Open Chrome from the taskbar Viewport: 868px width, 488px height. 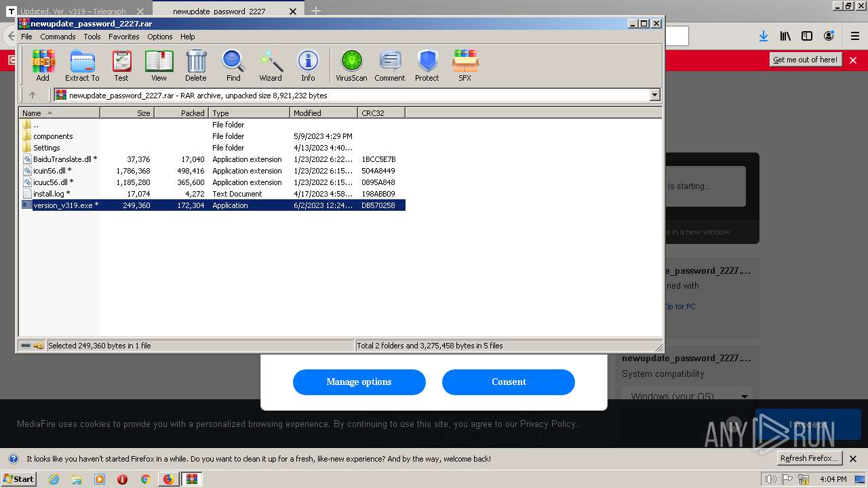[x=145, y=479]
